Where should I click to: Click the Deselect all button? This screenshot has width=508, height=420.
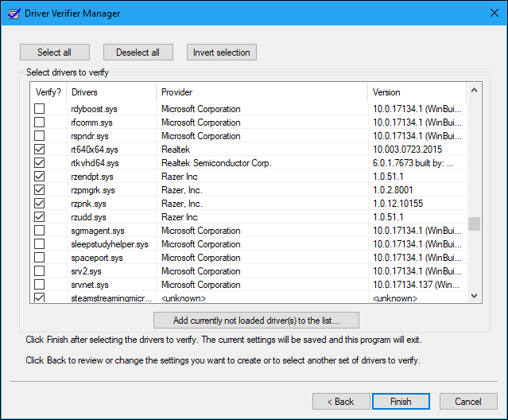138,52
